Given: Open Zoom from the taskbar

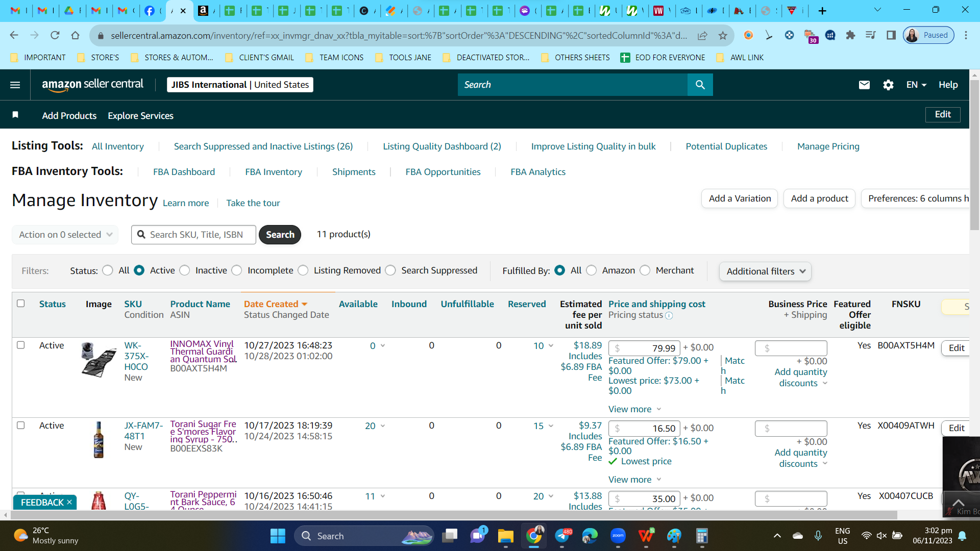Looking at the screenshot, I should 618,536.
